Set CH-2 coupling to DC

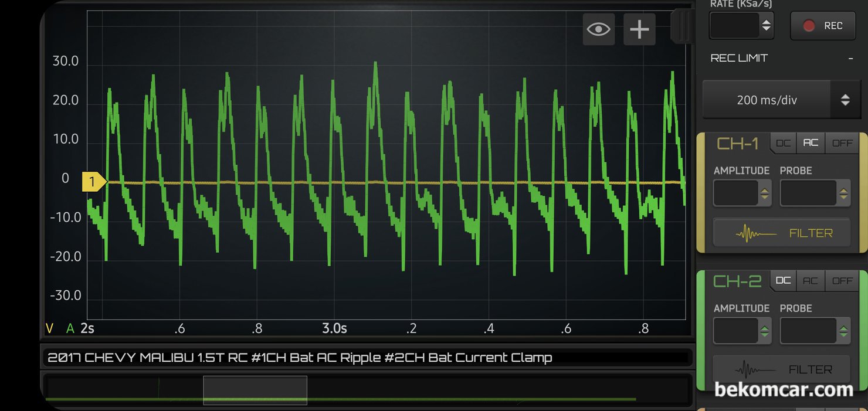[x=783, y=281]
